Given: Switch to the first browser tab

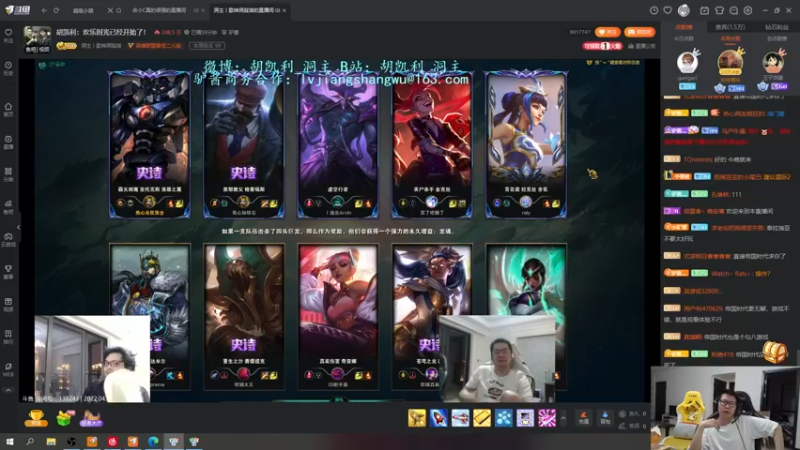Looking at the screenshot, I should [x=83, y=10].
